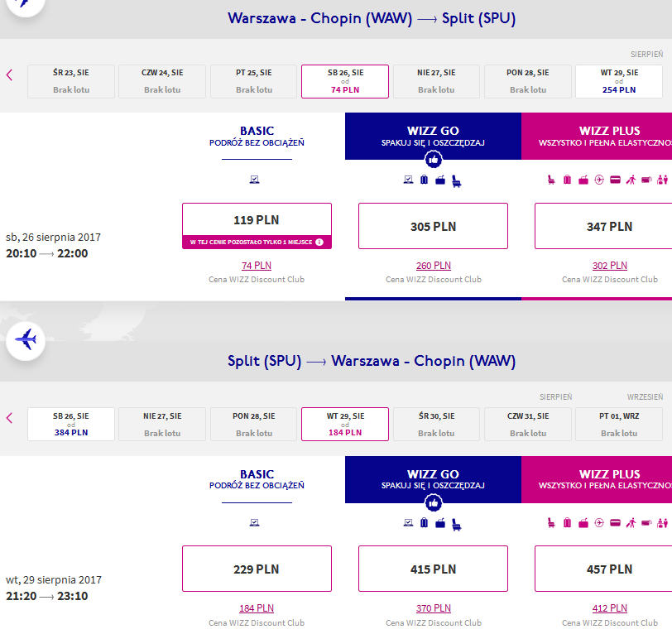Open the 74 PLN WIZZ Discount Club price
This screenshot has height=634, width=672.
pyautogui.click(x=257, y=266)
